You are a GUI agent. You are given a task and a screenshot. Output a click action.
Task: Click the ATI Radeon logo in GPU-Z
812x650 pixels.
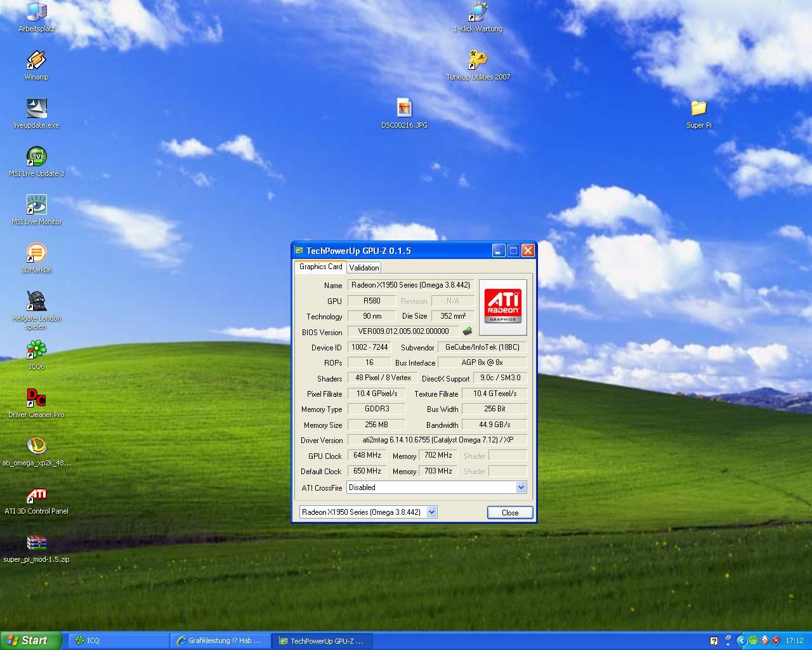(x=502, y=307)
